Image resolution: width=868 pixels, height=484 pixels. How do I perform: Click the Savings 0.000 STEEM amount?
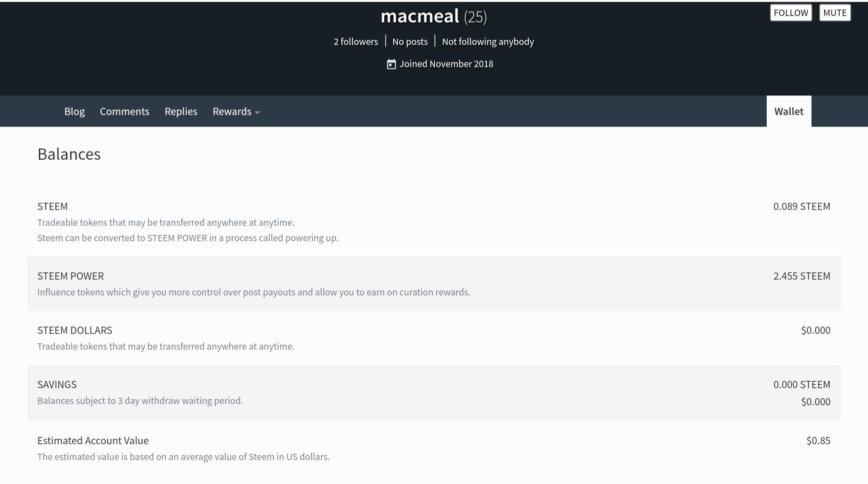802,385
